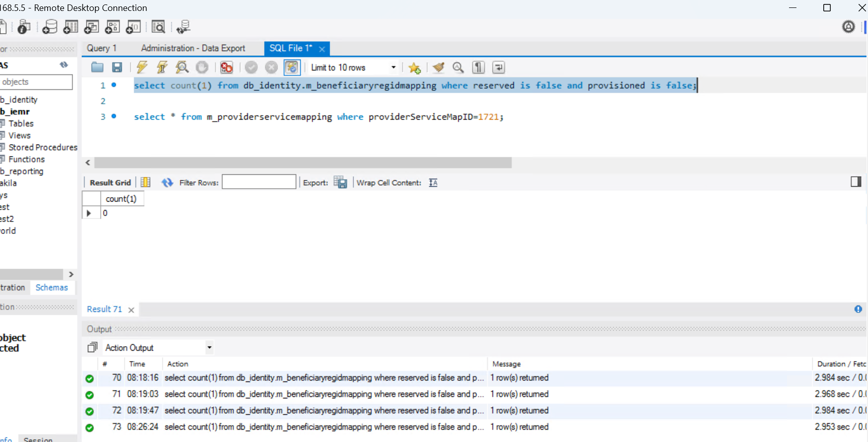868x442 pixels.
Task: Select the b_iemr schema in navigator
Action: coord(15,112)
